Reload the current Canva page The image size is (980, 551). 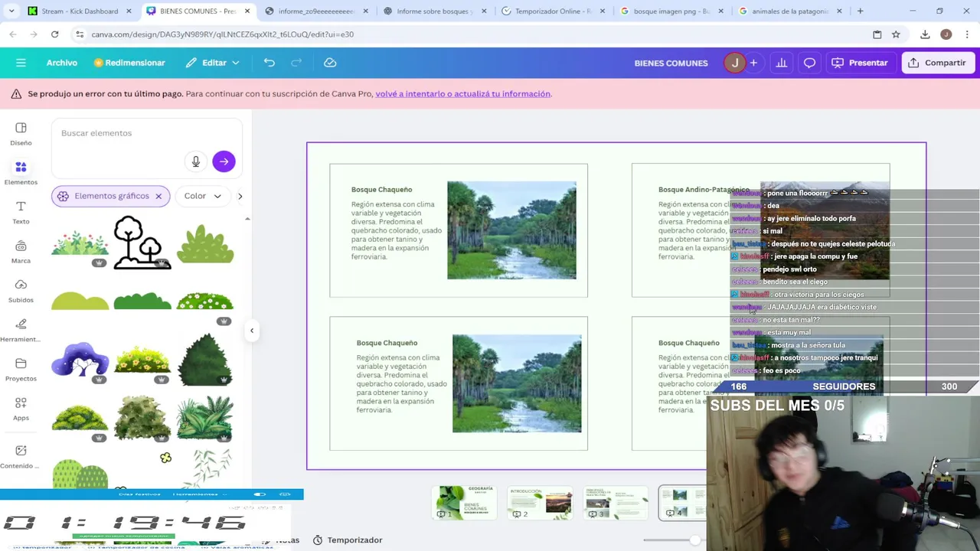(54, 34)
